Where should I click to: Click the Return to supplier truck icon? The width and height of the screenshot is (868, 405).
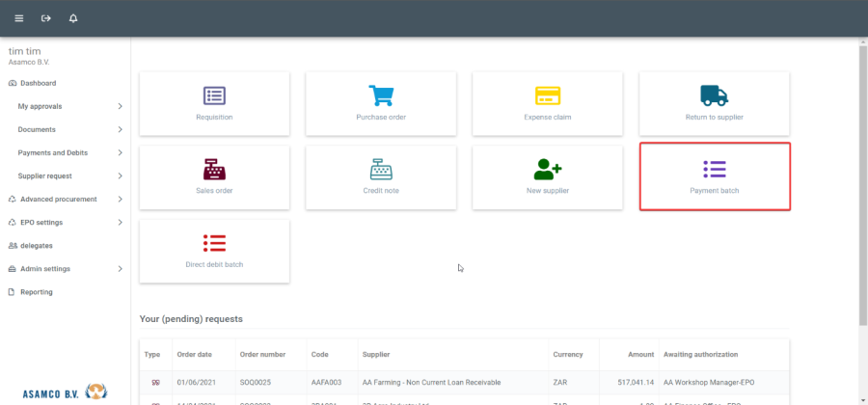[714, 95]
